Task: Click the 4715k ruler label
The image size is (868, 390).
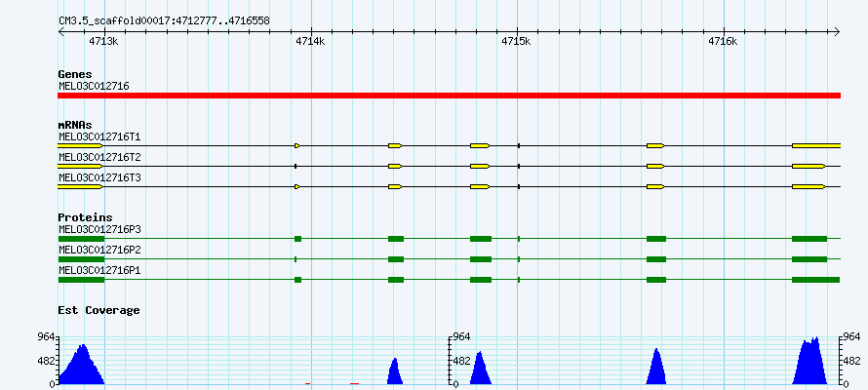Action: pyautogui.click(x=517, y=42)
